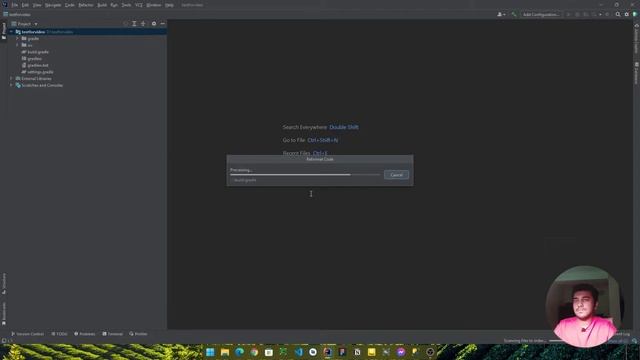The height and width of the screenshot is (360, 640).
Task: Open the Bookmarks side tab
Action: (4, 313)
